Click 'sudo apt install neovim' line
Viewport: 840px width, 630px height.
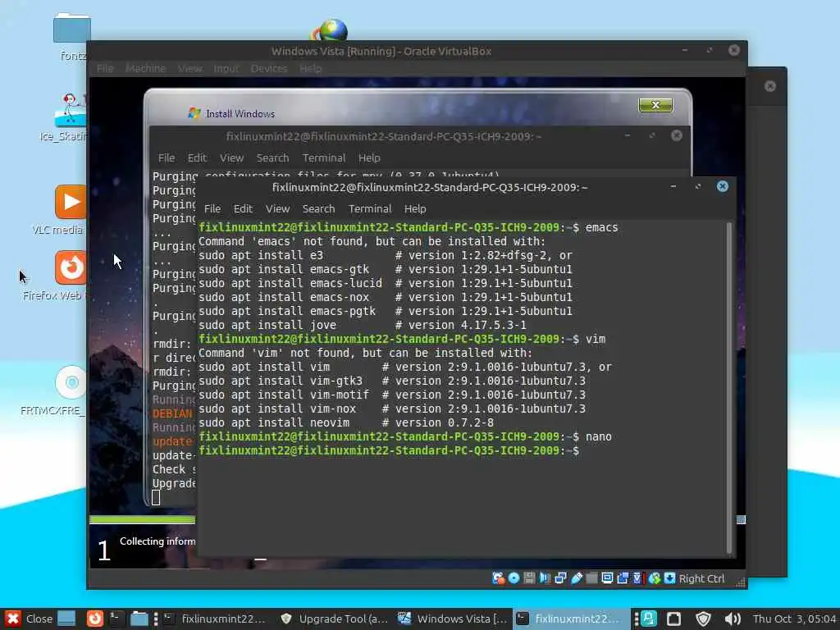point(346,422)
